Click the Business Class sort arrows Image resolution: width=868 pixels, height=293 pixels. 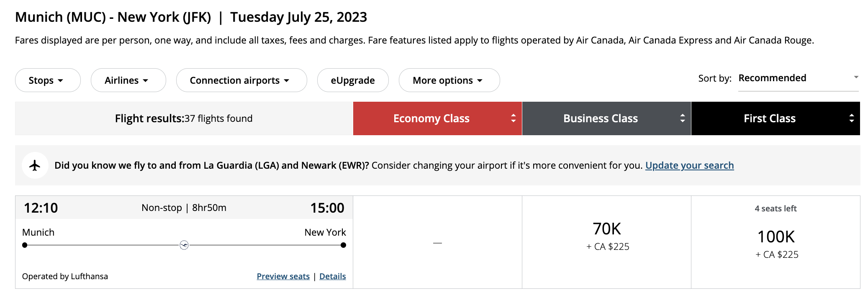[x=682, y=118]
